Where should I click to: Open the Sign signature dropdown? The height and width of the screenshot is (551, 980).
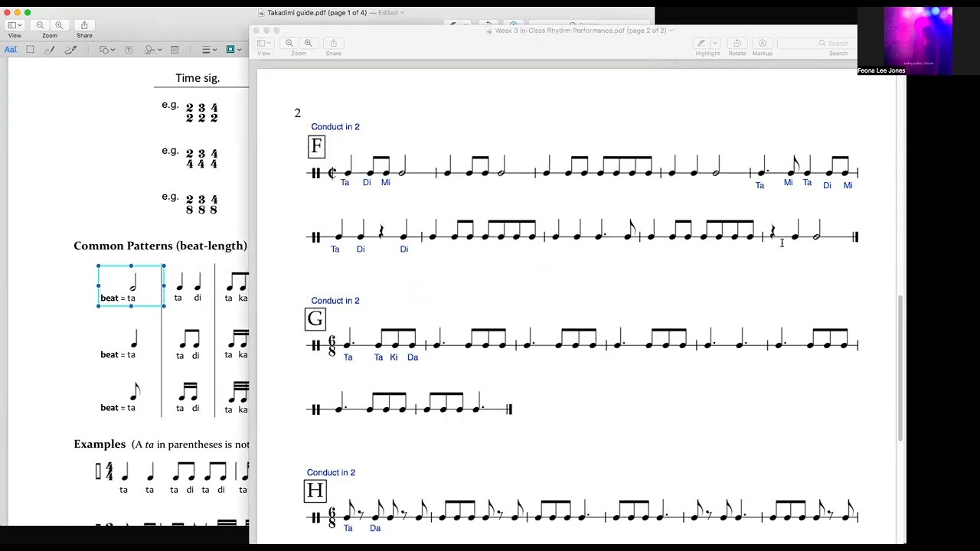[x=153, y=50]
